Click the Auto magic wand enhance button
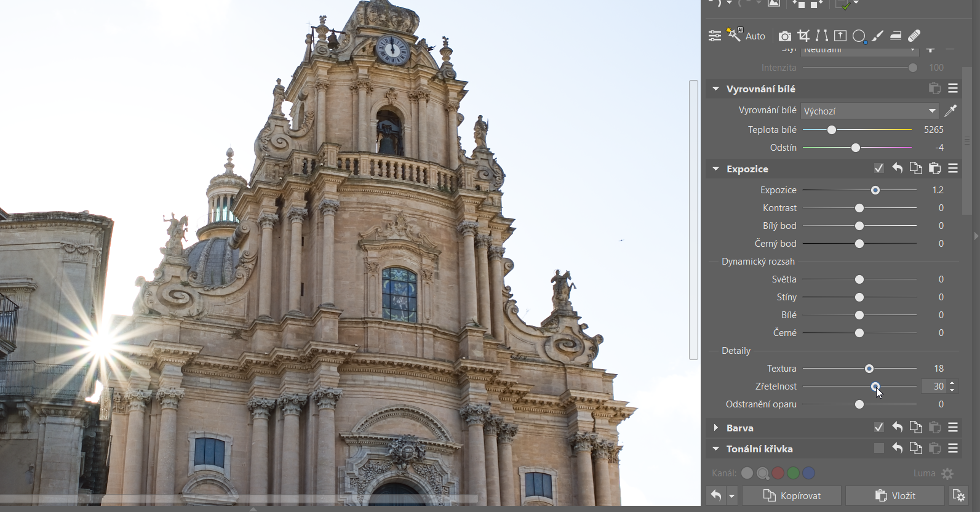Image resolution: width=980 pixels, height=512 pixels. 746,36
